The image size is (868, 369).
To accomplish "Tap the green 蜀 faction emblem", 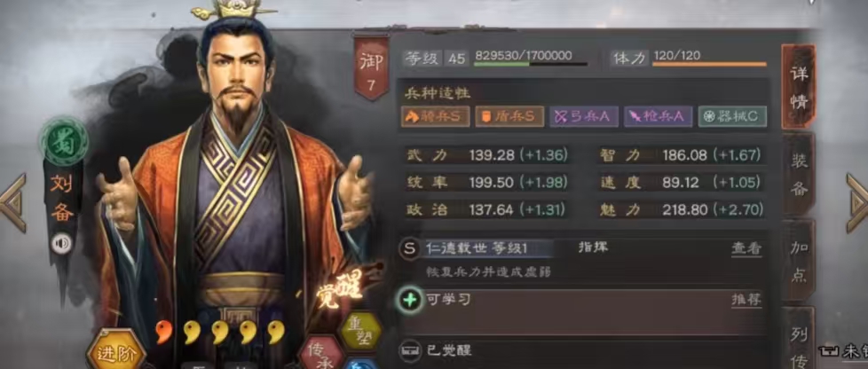I will (x=64, y=141).
